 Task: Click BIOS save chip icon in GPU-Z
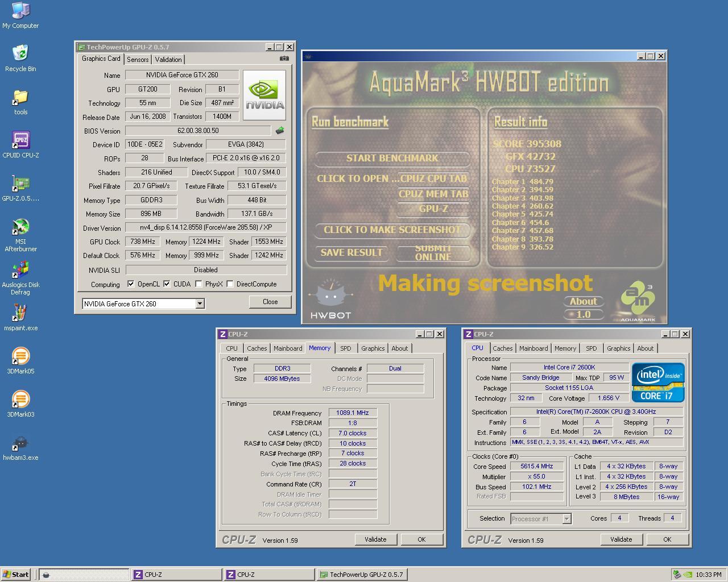(280, 130)
